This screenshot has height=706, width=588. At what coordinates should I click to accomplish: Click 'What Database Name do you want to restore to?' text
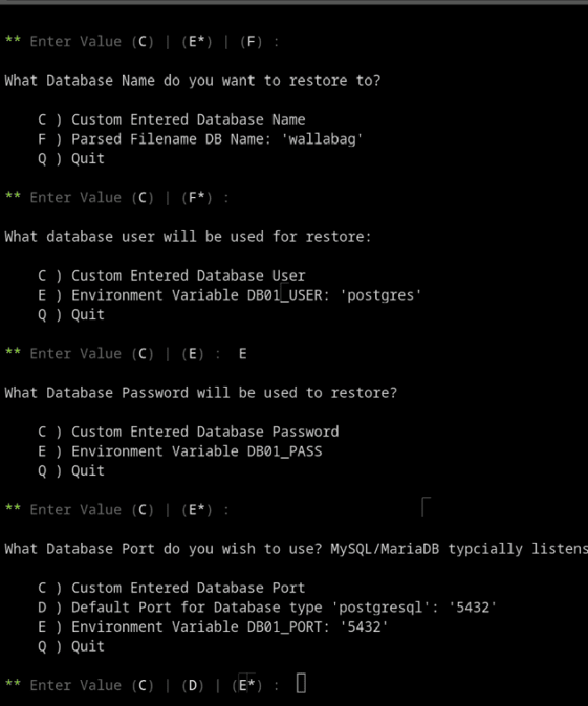coord(192,80)
